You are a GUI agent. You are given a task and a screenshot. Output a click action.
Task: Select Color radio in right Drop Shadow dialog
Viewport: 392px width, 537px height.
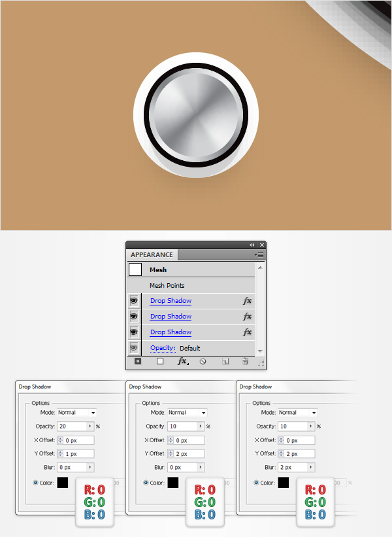pos(256,483)
